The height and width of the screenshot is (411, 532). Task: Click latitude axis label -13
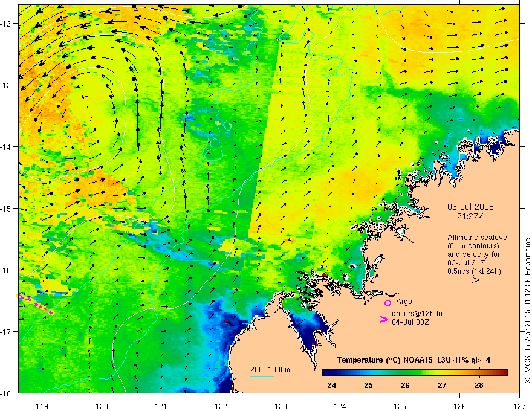pos(7,85)
